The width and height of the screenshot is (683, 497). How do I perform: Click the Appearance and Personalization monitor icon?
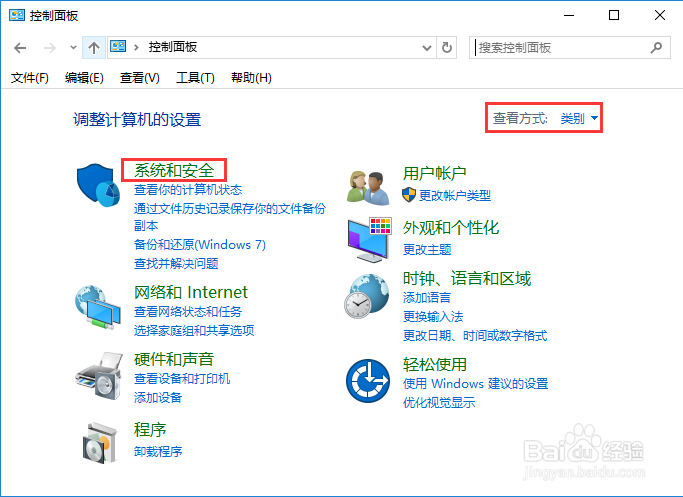(x=369, y=240)
